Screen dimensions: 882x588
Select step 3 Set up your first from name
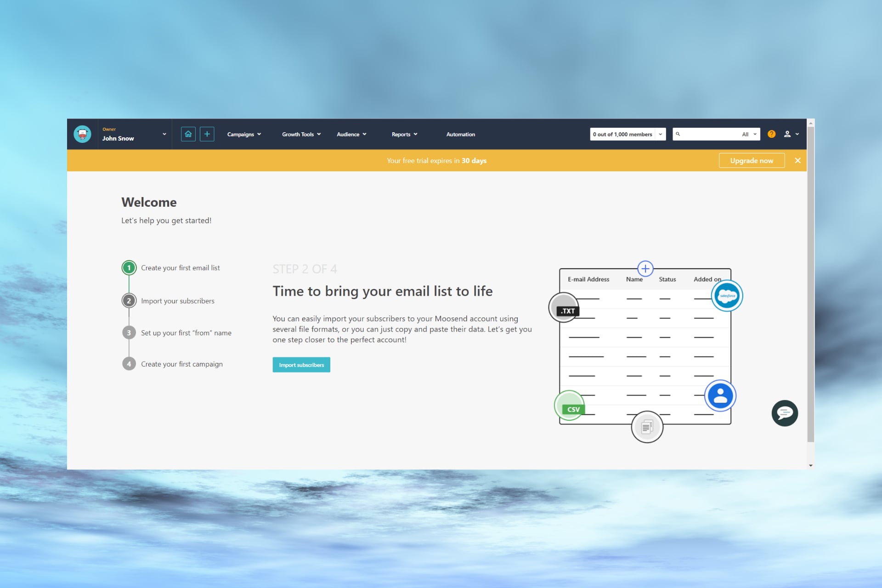pos(186,333)
